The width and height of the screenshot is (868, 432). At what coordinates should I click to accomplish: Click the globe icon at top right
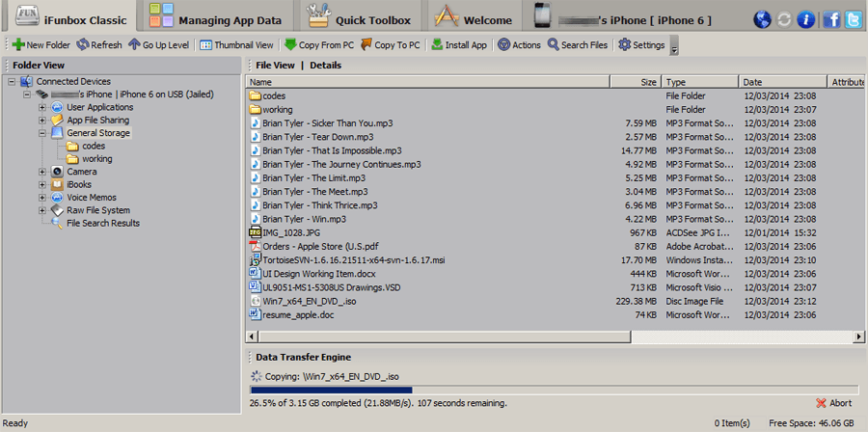tap(762, 20)
